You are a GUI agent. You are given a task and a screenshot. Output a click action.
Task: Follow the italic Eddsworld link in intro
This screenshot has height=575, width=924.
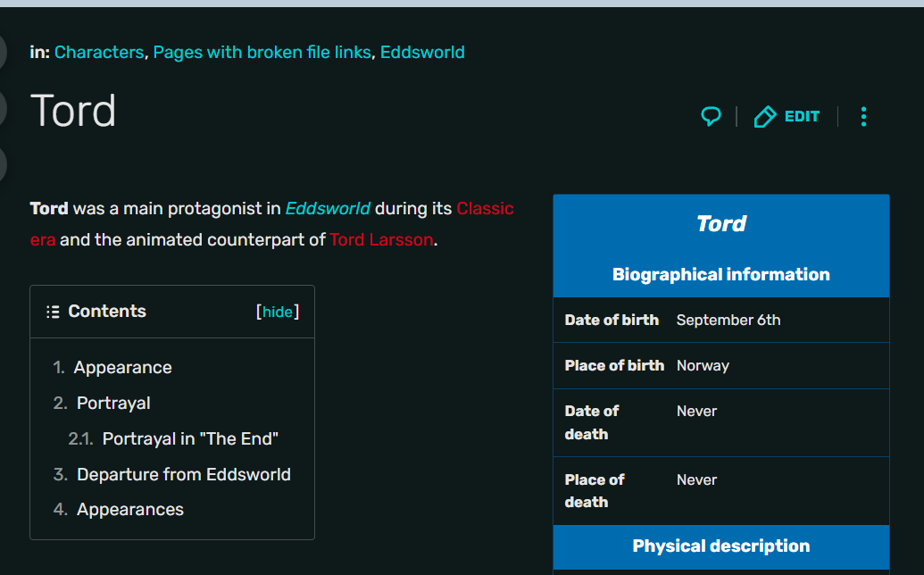(x=328, y=209)
